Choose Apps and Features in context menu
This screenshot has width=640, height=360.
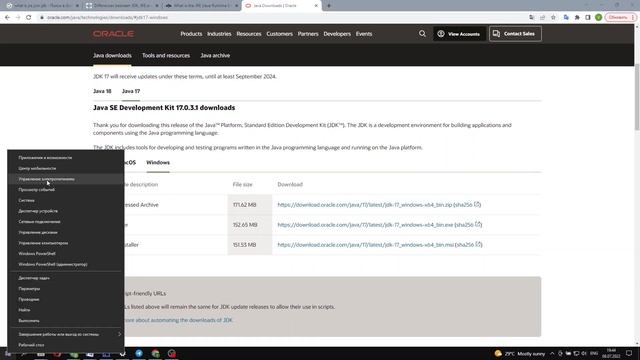(x=65, y=158)
